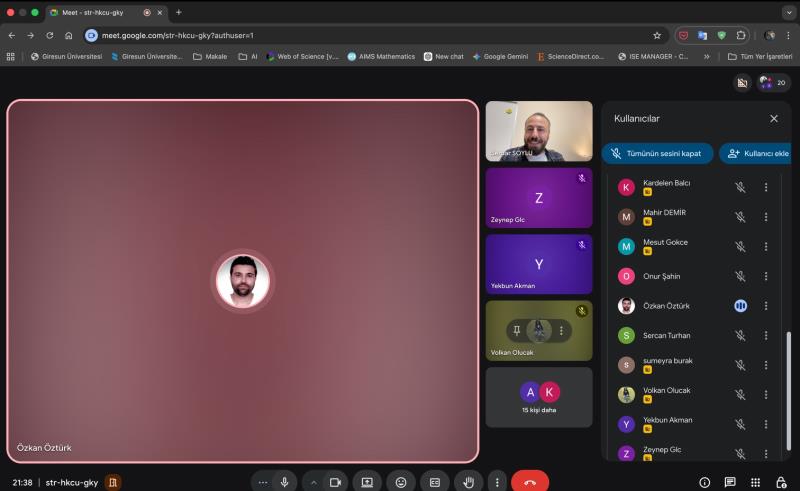Open more options menu for Özkan Öztürk
Image resolution: width=800 pixels, height=491 pixels.
(x=766, y=305)
